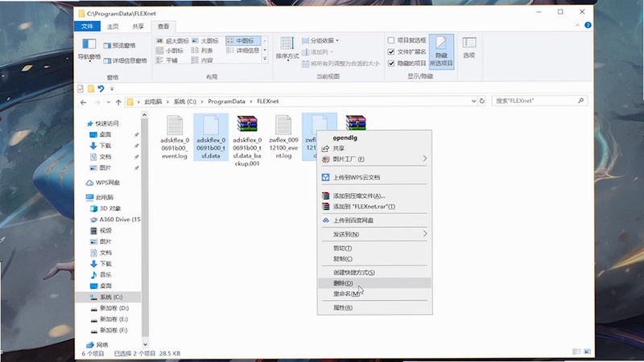Click ProgramData in the address breadcrumb
The width and height of the screenshot is (644, 362).
(x=226, y=101)
